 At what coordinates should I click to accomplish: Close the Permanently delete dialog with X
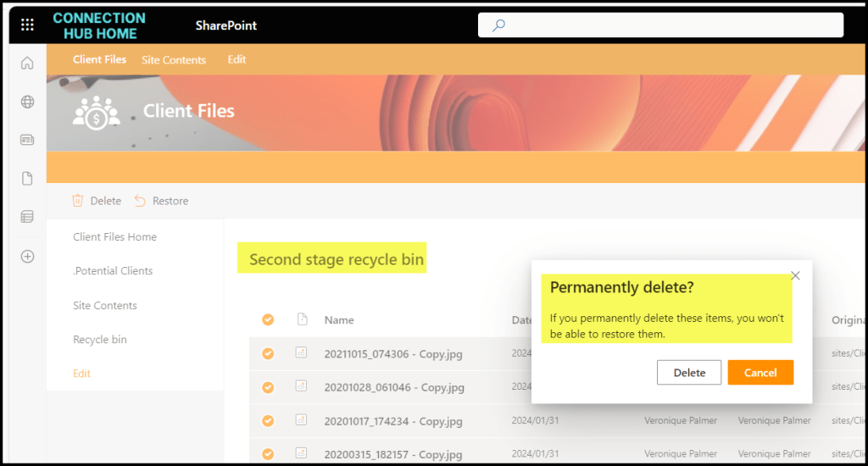(795, 275)
